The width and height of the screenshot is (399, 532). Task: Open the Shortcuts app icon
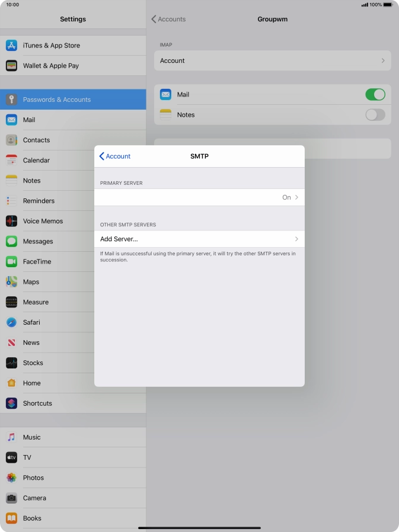[x=11, y=403]
